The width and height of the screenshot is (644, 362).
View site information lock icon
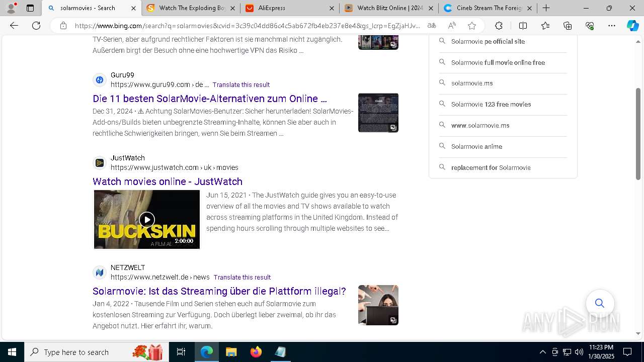(x=63, y=26)
